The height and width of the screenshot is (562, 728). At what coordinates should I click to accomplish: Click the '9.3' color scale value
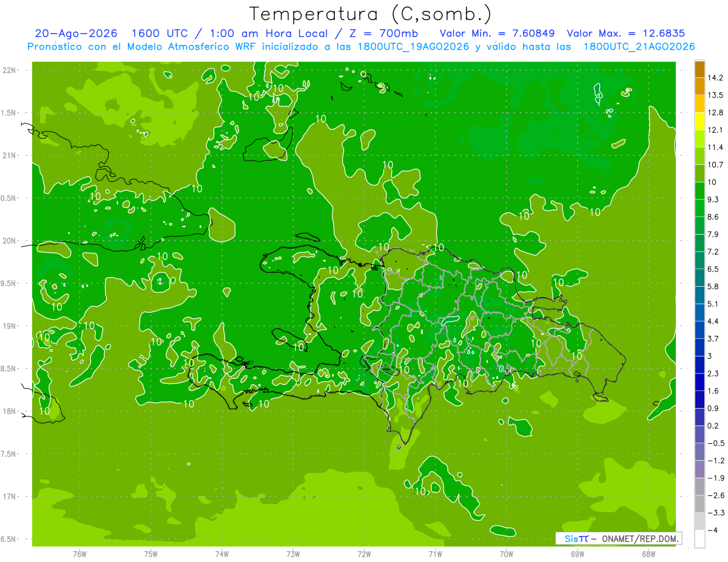point(713,199)
